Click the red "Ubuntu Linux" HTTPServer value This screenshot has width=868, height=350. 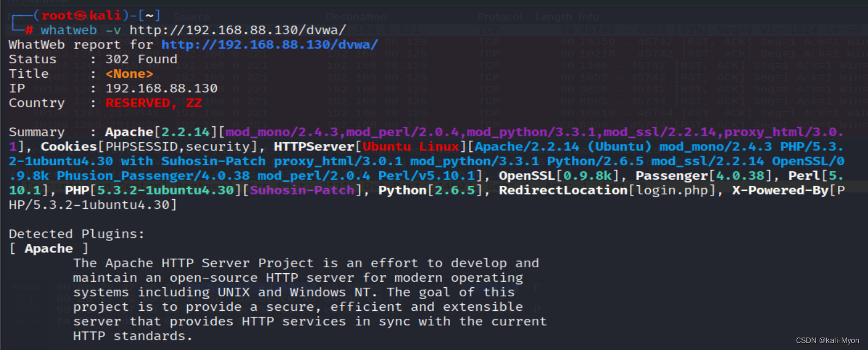[x=411, y=147]
